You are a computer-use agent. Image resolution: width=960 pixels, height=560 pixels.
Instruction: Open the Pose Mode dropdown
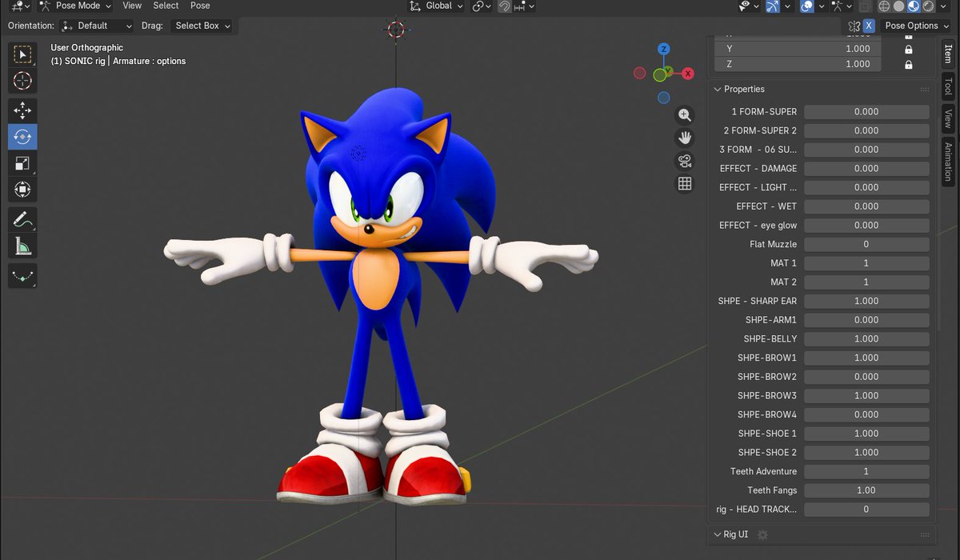point(76,6)
